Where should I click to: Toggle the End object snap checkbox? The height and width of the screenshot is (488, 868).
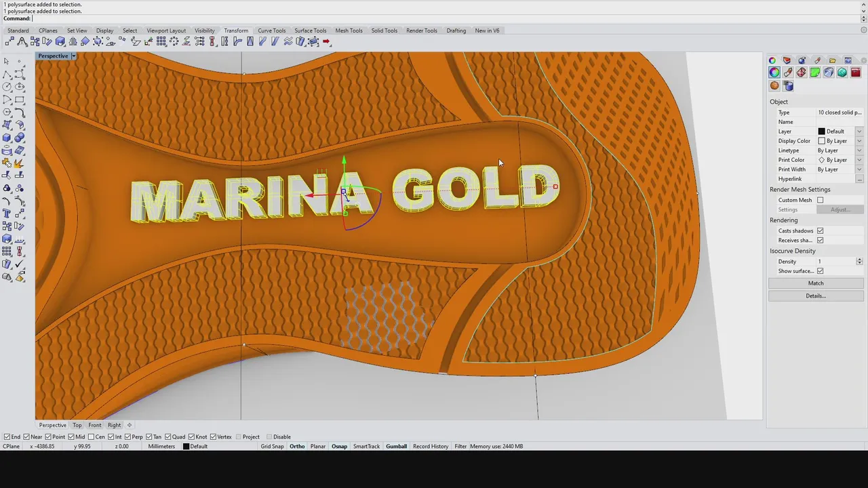pos(7,436)
